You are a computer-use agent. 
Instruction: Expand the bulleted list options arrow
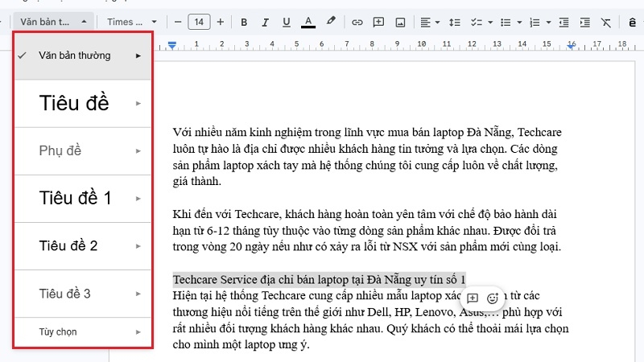pyautogui.click(x=519, y=23)
